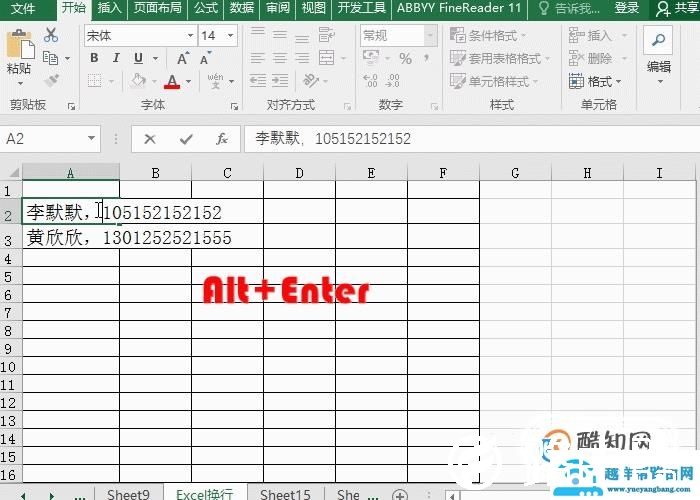This screenshot has height=500, width=700.
Task: Switch to the 数据 Data tab
Action: coord(242,8)
